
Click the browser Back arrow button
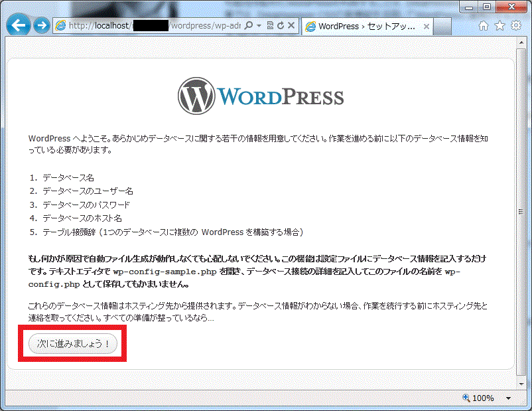(19, 25)
